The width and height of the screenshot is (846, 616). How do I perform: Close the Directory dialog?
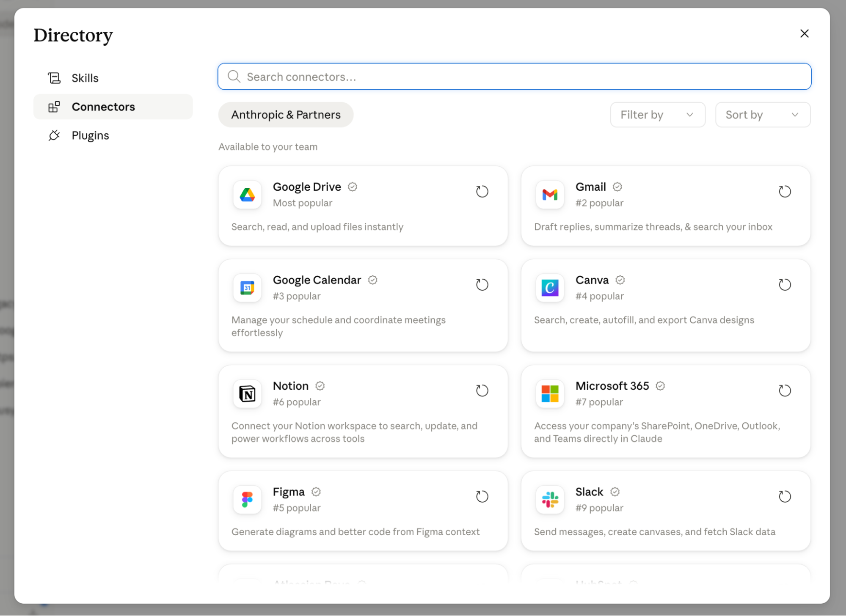click(x=804, y=33)
